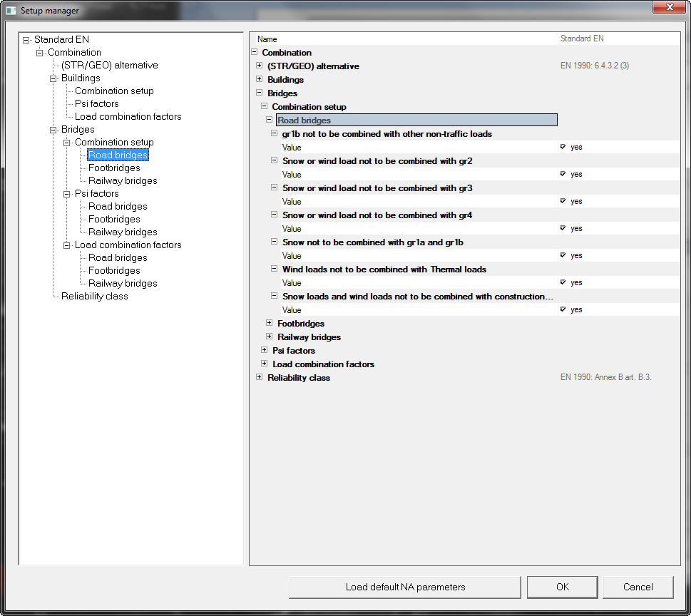Collapse Wind loads with Thermal loads property
691x616 pixels.
tap(274, 269)
